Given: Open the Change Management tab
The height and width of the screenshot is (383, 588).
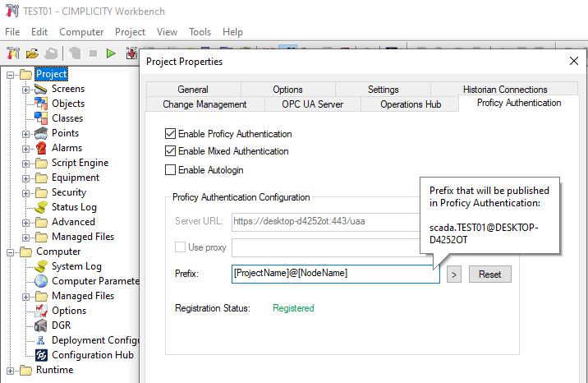Looking at the screenshot, I should (204, 104).
